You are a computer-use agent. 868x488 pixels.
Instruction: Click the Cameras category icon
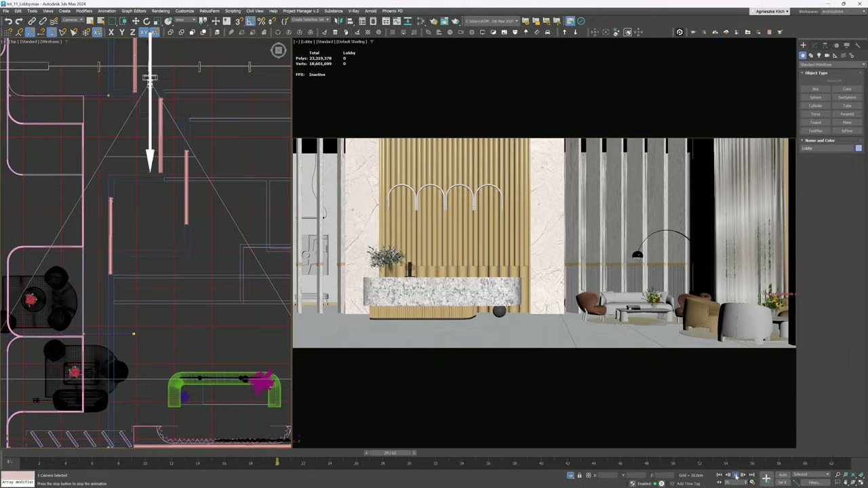pyautogui.click(x=827, y=56)
